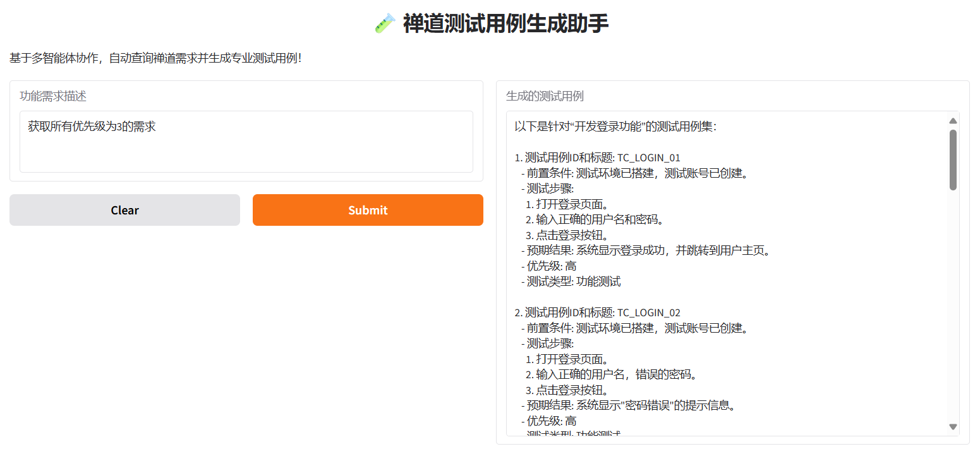This screenshot has height=456, width=980.
Task: Click the 禅道测试用例生成助手 heading
Action: coord(505,24)
